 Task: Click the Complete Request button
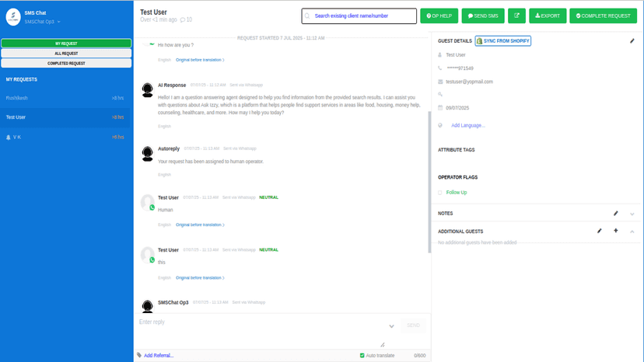(x=603, y=16)
